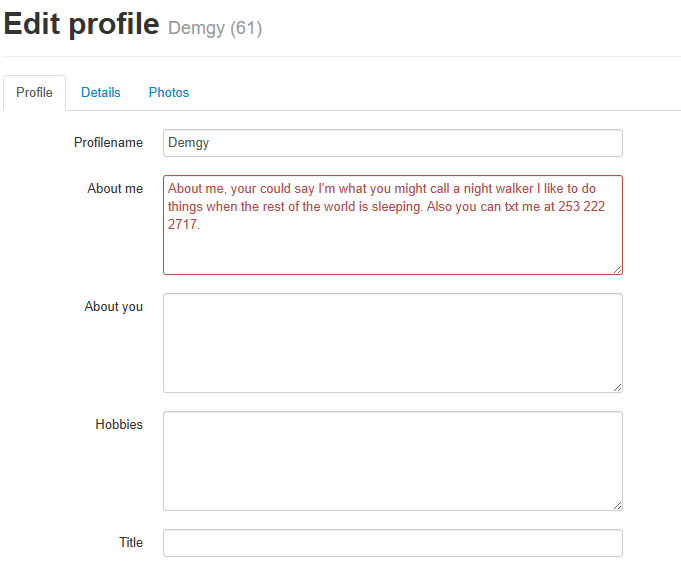Click the About me label

pyautogui.click(x=115, y=188)
